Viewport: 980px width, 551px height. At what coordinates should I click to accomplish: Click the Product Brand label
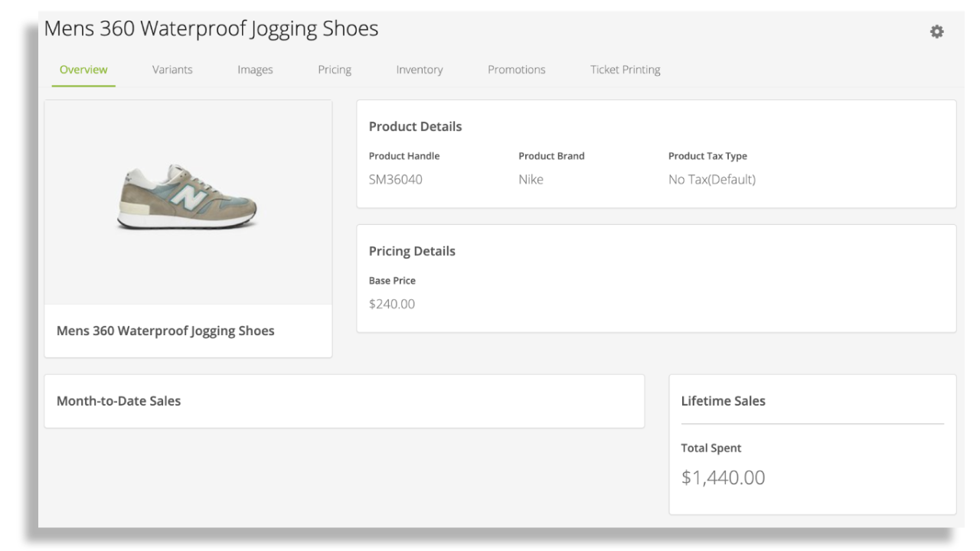click(551, 156)
